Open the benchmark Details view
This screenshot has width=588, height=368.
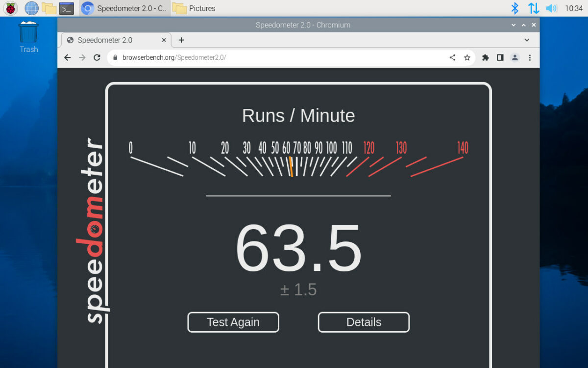pos(364,322)
